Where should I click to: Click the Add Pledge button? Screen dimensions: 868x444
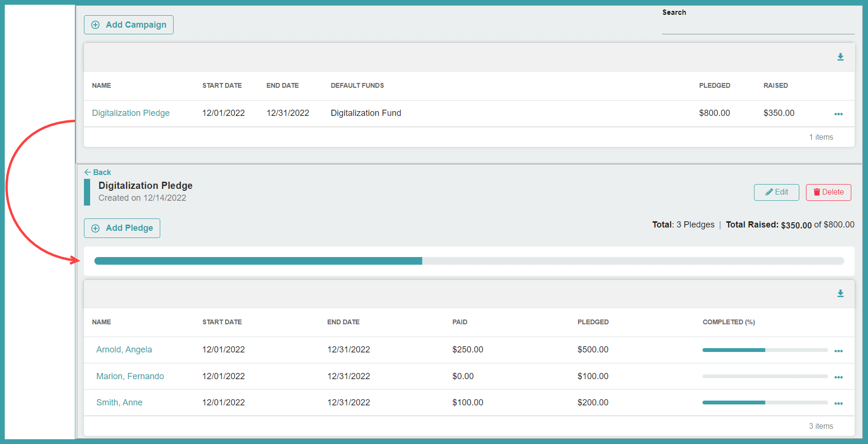click(x=122, y=228)
